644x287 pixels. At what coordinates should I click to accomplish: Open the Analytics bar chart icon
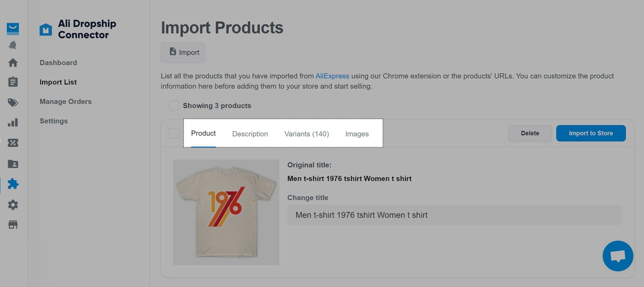13,123
